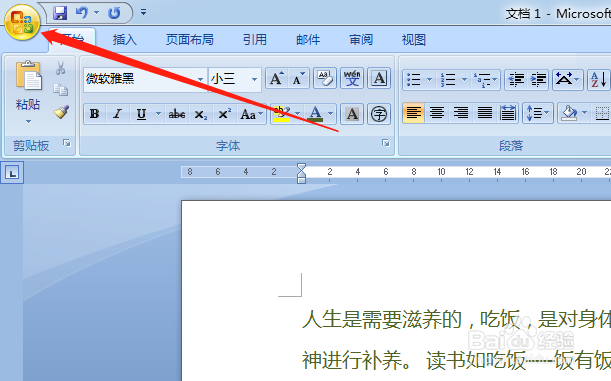The width and height of the screenshot is (611, 381).
Task: Cut selection with the scissors icon
Action: coord(60,68)
